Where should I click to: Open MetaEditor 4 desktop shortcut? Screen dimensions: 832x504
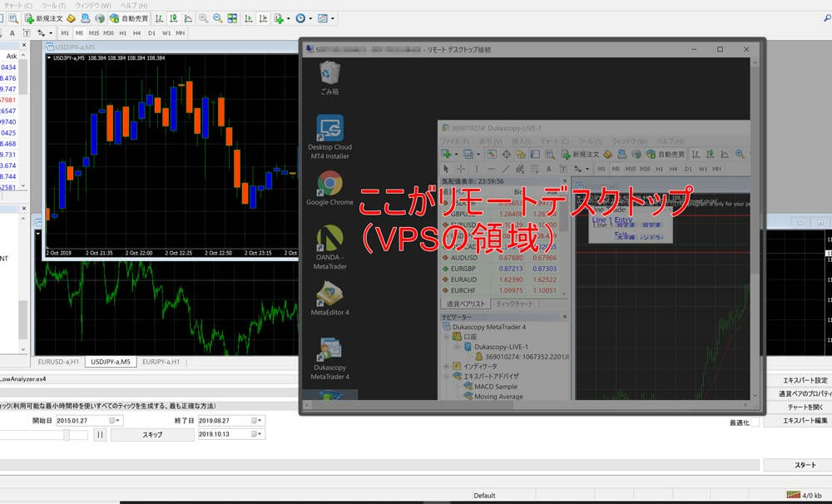click(329, 298)
